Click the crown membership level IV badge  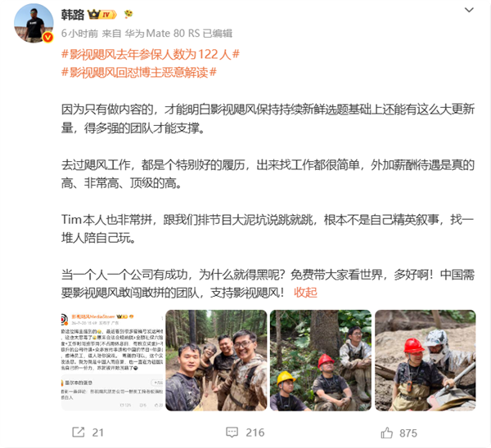pos(102,15)
